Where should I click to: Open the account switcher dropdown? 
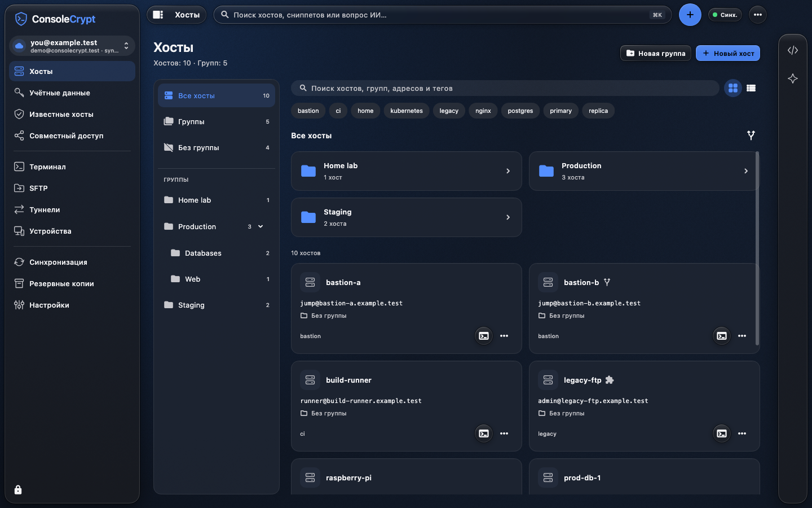click(72, 46)
